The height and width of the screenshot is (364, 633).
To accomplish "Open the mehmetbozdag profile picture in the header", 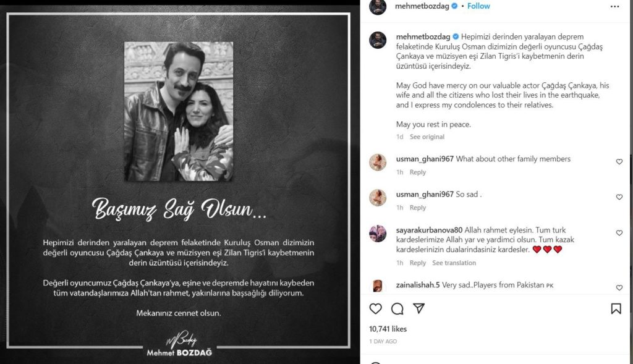I will click(x=378, y=6).
